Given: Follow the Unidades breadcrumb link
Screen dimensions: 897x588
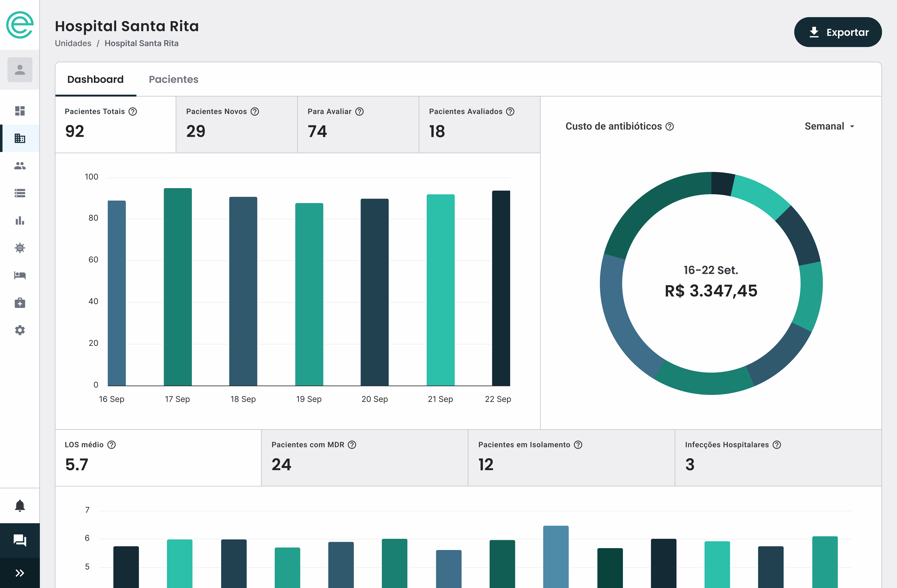Looking at the screenshot, I should point(73,43).
